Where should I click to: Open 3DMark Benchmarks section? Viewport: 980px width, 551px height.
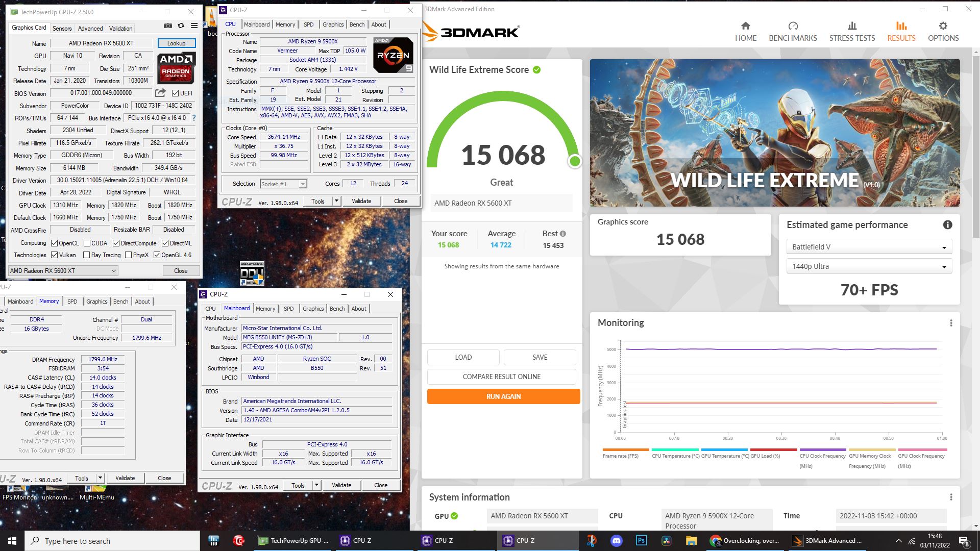[x=793, y=32]
